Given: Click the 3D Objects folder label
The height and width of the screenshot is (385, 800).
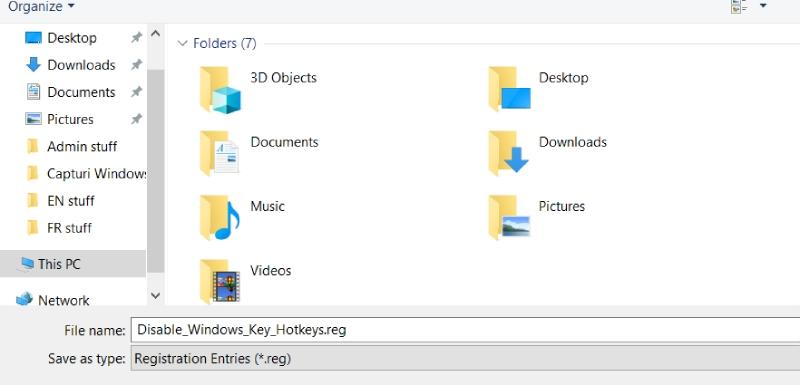Looking at the screenshot, I should coord(284,78).
